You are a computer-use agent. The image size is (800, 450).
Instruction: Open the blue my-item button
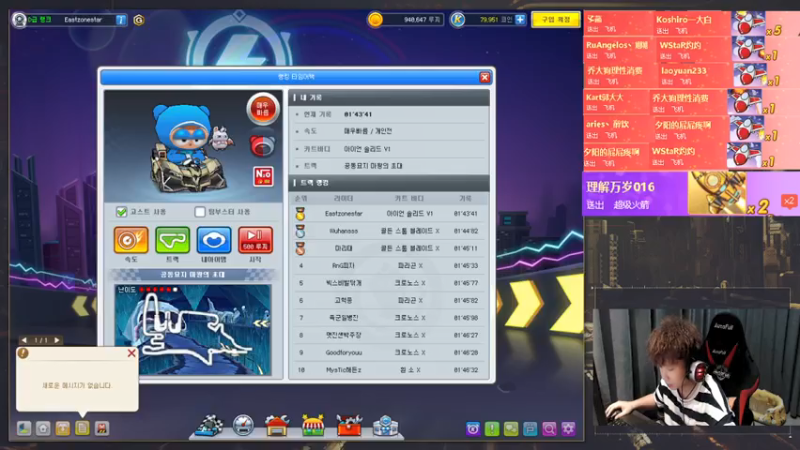point(214,240)
